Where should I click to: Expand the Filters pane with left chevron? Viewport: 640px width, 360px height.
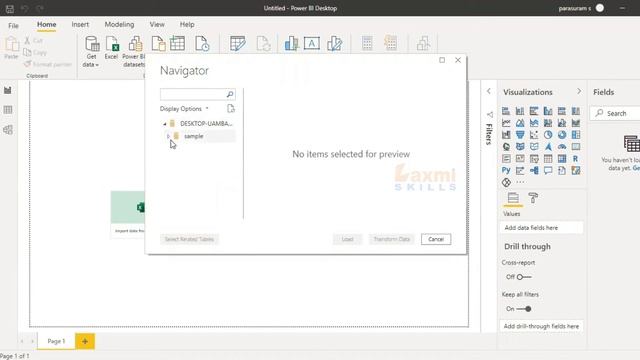click(x=489, y=91)
